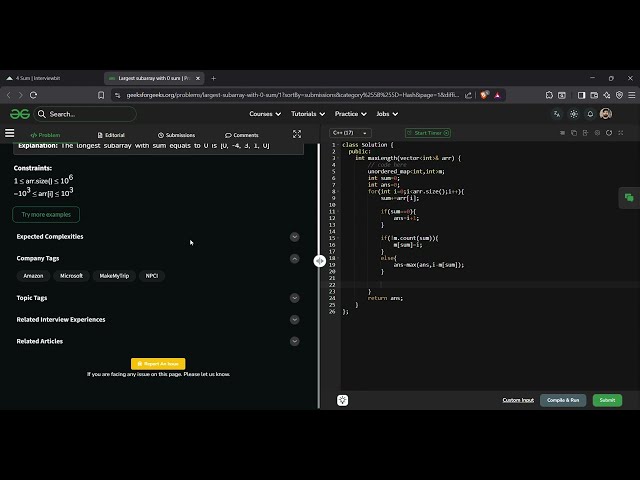This screenshot has width=640, height=480.
Task: Switch to the Comments tab
Action: 242,135
